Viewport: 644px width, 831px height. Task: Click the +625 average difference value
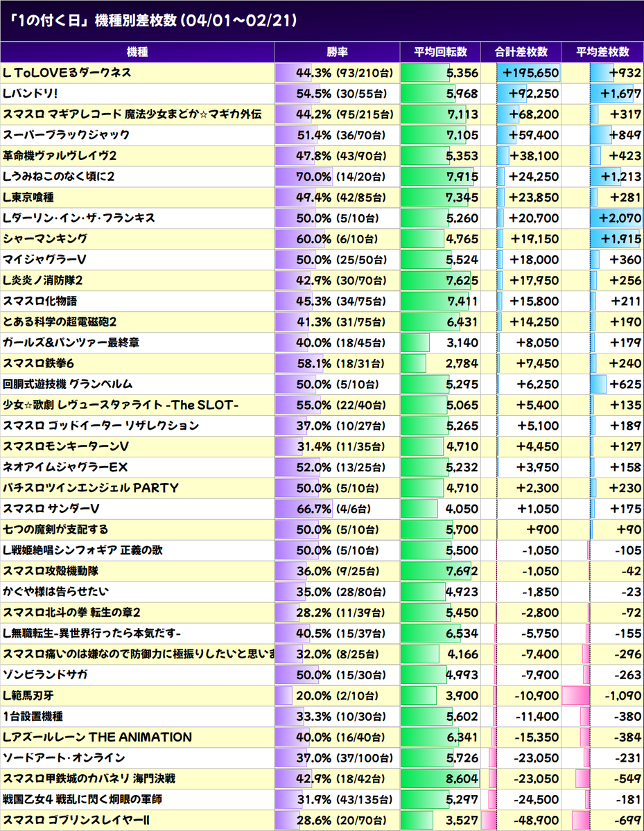point(625,384)
